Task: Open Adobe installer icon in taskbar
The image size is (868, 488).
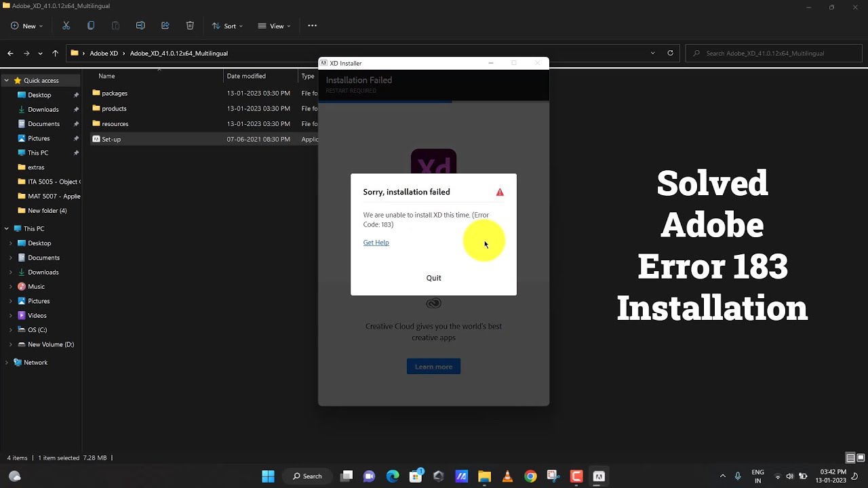Action: pyautogui.click(x=599, y=476)
